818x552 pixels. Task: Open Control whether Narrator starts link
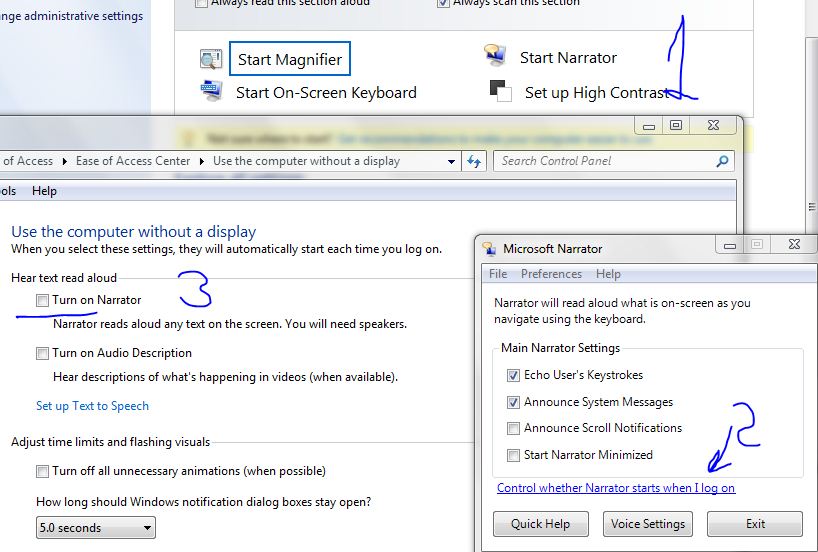click(616, 488)
